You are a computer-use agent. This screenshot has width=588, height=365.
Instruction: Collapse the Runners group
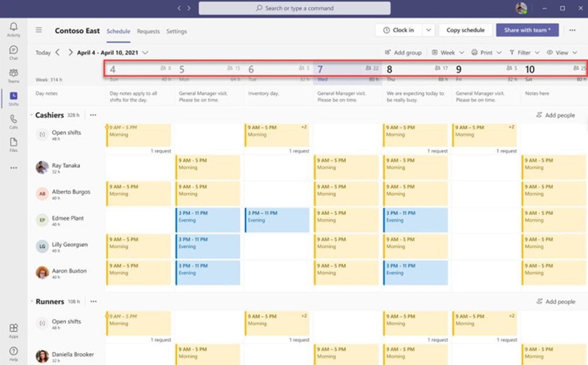[32, 302]
